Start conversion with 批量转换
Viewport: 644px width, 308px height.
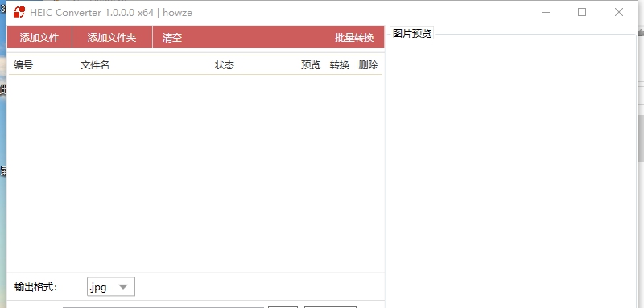pyautogui.click(x=354, y=37)
